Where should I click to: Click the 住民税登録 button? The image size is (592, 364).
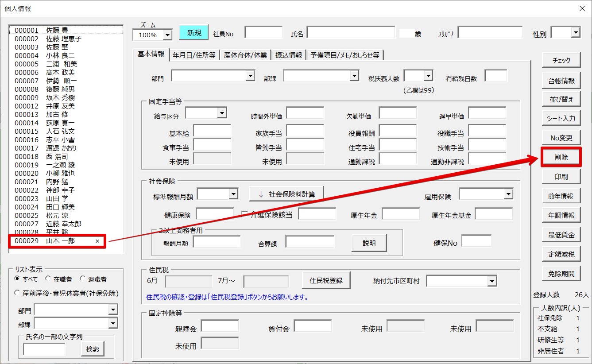[326, 280]
